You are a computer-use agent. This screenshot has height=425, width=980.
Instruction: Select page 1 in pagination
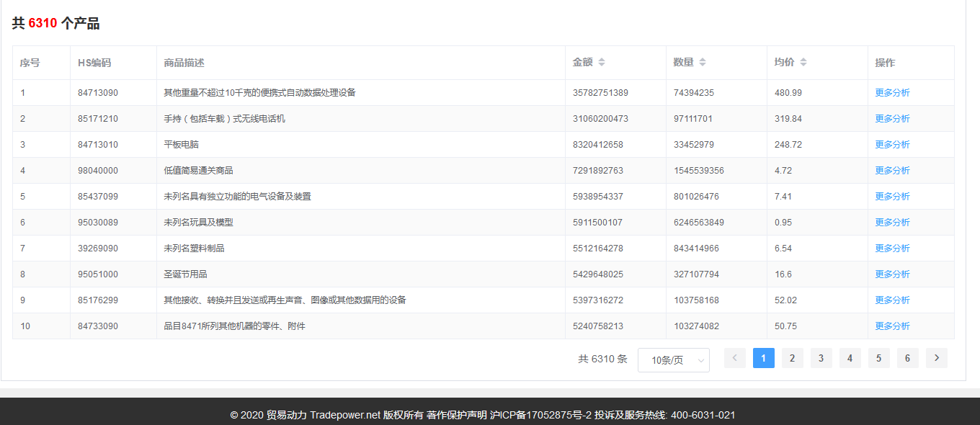click(764, 358)
